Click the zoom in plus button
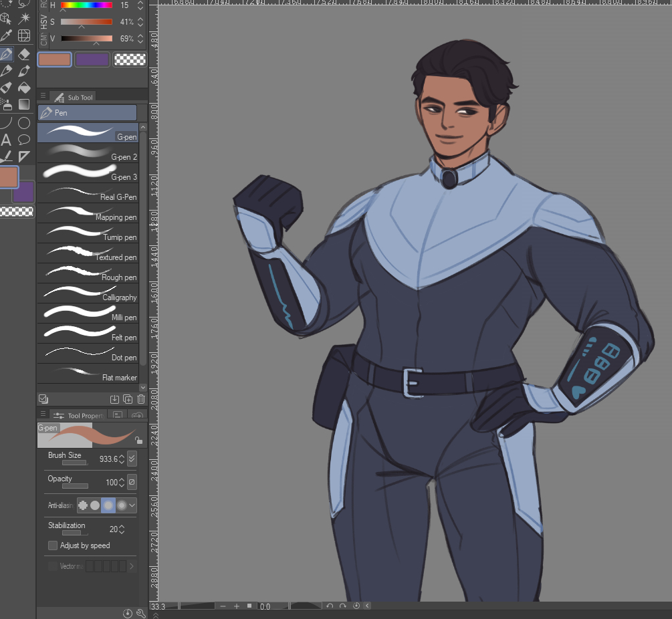 236,606
